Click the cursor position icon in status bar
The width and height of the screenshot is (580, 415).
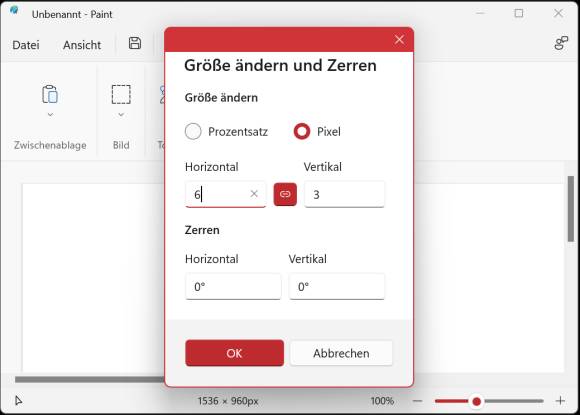(x=18, y=401)
